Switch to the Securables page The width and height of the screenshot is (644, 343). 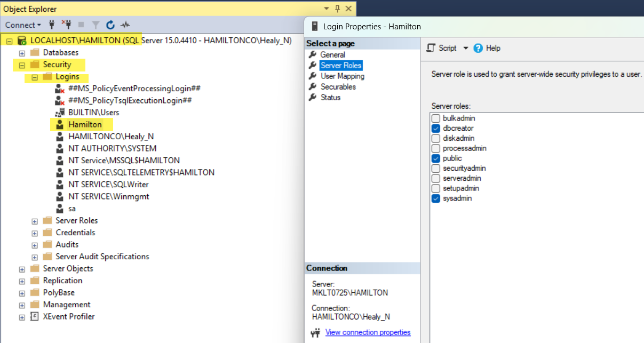click(338, 87)
